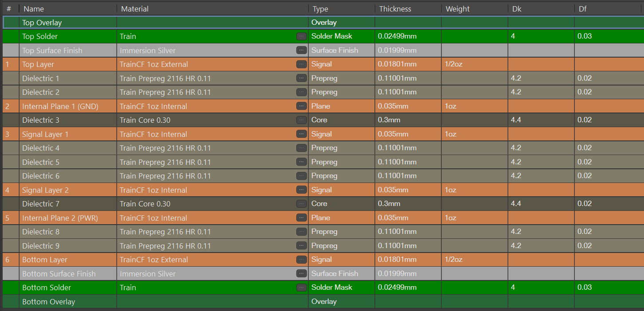Viewport: 644px width, 311px height.
Task: Select the Top Overlay layer row
Action: (x=42, y=23)
